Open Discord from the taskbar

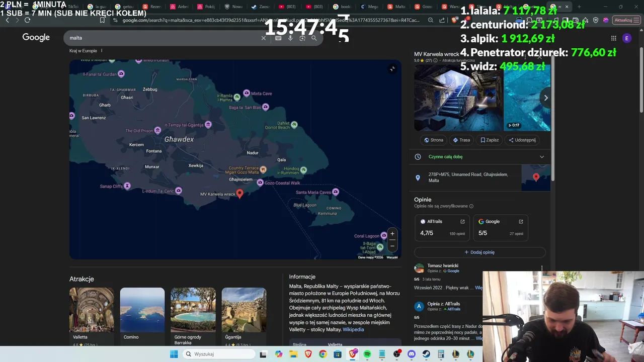click(412, 354)
